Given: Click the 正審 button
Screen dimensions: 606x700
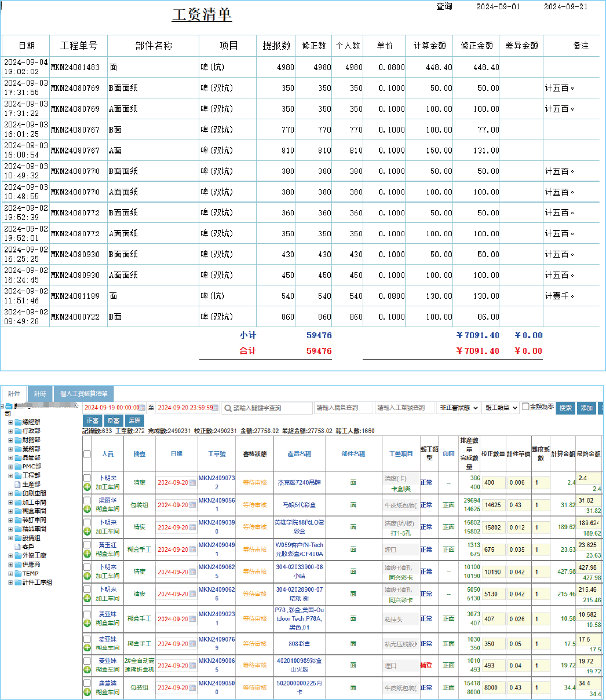Looking at the screenshot, I should [x=92, y=421].
